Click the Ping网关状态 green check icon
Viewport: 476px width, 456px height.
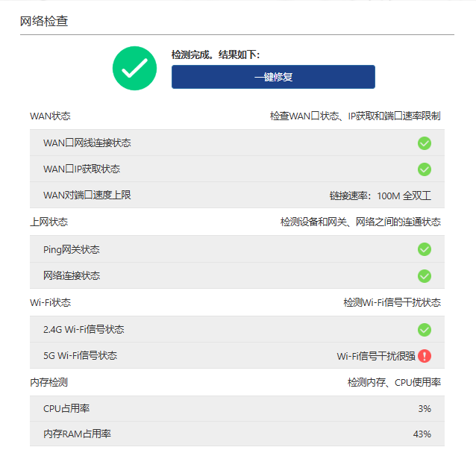click(x=424, y=249)
